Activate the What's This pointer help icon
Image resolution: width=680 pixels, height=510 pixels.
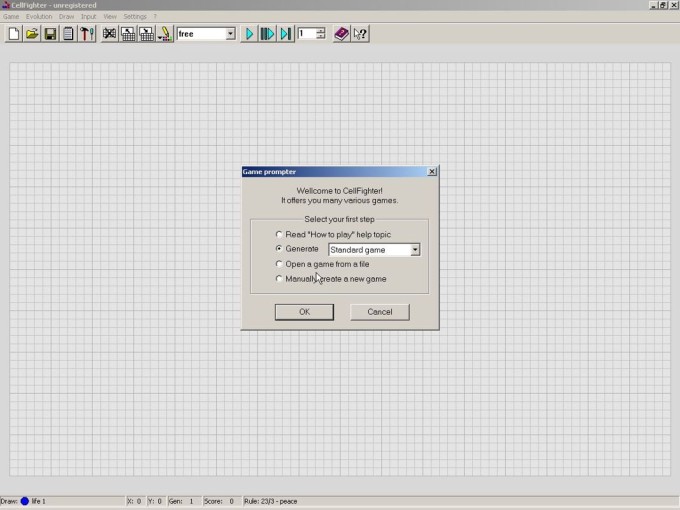[x=360, y=34]
